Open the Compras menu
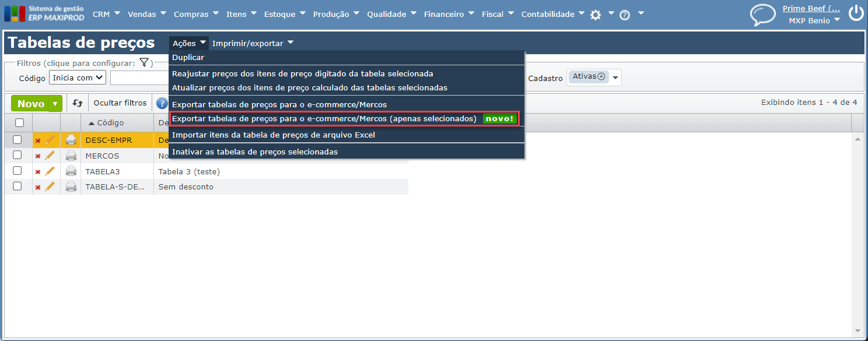This screenshot has height=341, width=868. [x=196, y=14]
